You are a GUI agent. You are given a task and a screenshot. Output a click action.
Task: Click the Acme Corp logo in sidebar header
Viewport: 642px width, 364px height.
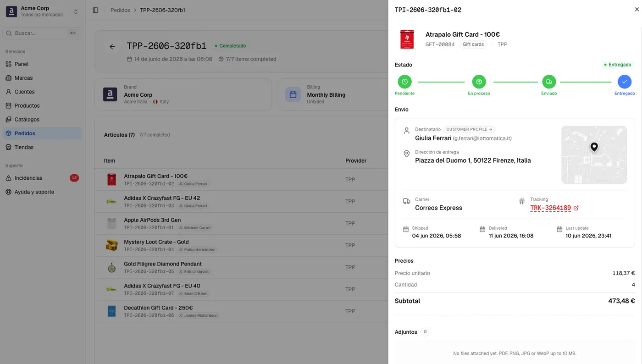coord(11,11)
